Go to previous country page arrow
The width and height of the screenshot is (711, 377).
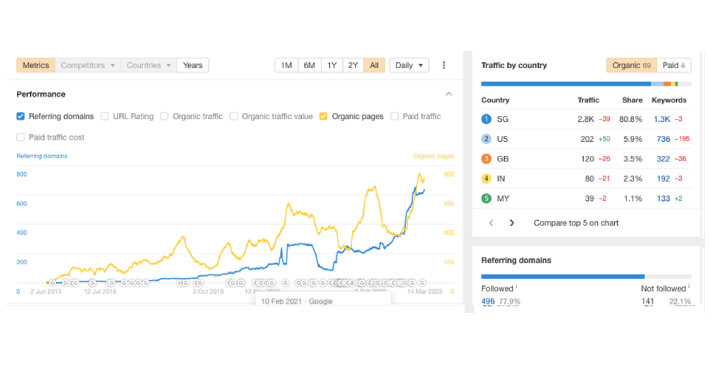[491, 223]
